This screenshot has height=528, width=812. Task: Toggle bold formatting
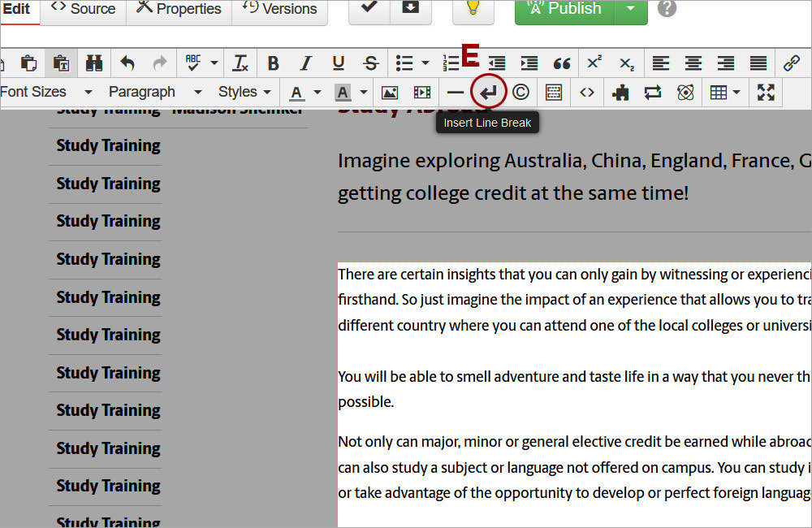coord(273,63)
